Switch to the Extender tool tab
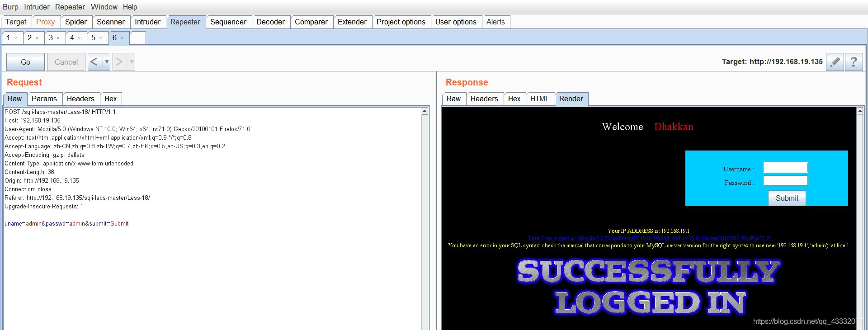The height and width of the screenshot is (330, 868). pos(352,22)
